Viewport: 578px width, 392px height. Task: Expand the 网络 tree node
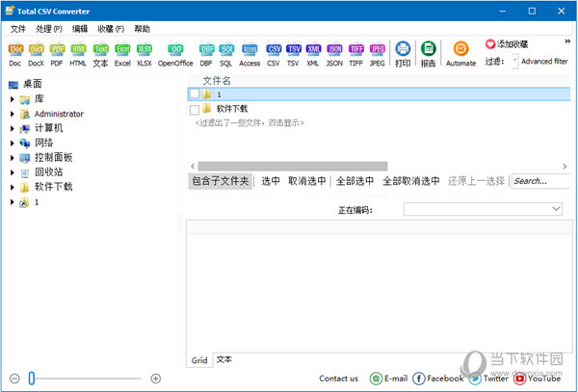(x=13, y=143)
